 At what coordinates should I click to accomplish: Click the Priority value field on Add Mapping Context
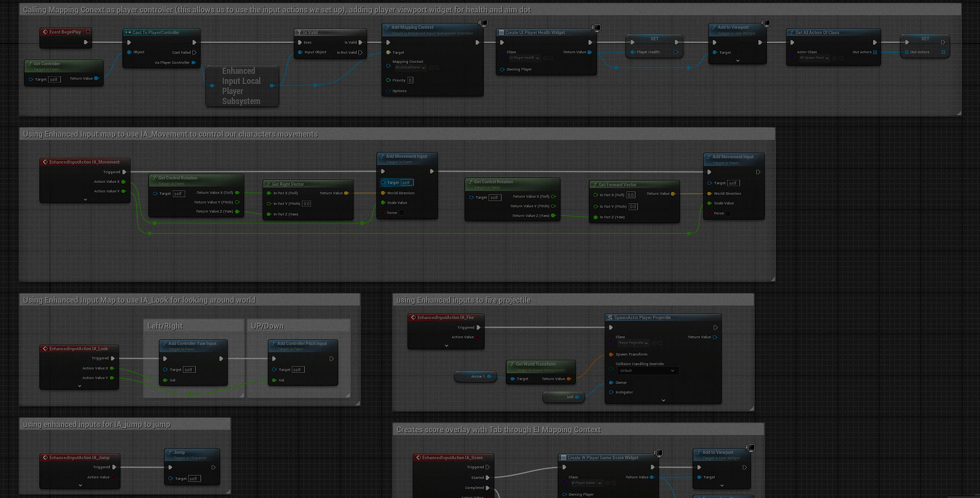click(410, 80)
